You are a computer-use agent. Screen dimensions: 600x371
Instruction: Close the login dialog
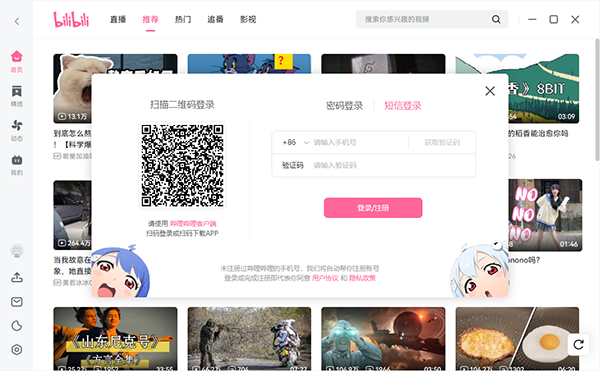tap(490, 91)
